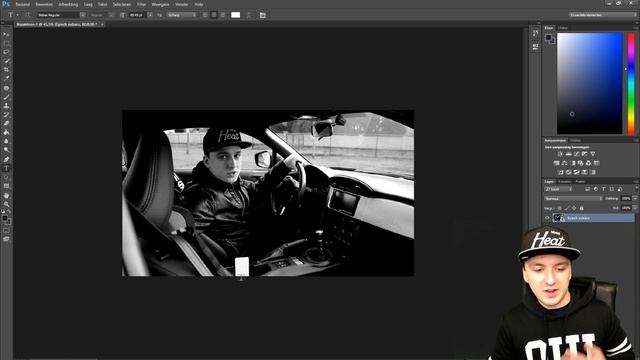Select the Rectangular Marquee tool
Screen dimensions: 640x360
pos(6,43)
